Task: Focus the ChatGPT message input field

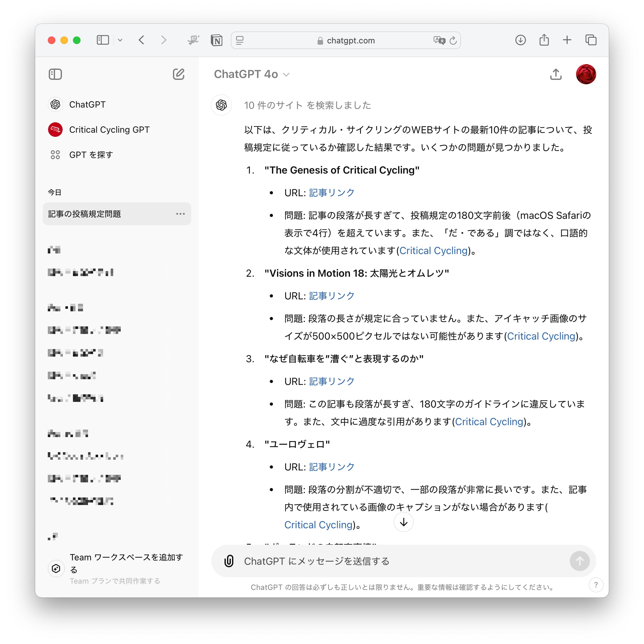Action: [400, 561]
